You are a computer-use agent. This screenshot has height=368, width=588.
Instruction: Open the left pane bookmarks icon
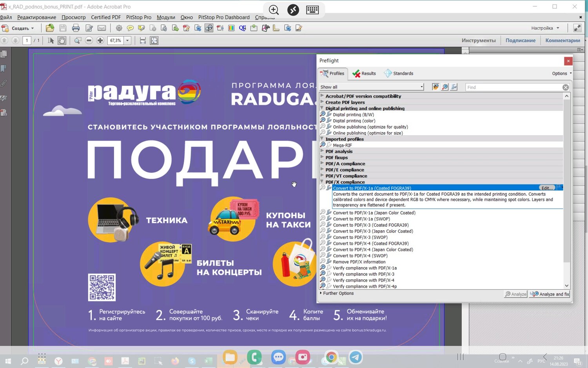tap(4, 69)
